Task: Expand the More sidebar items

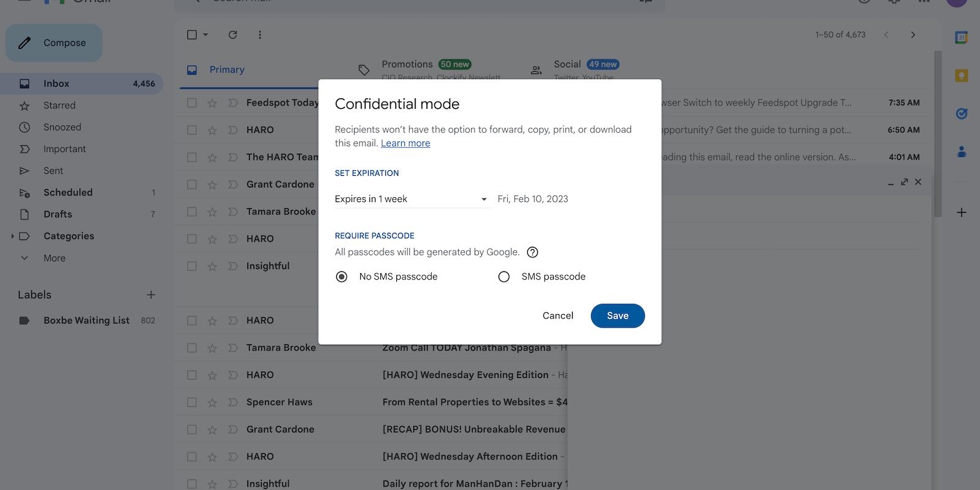Action: (54, 258)
